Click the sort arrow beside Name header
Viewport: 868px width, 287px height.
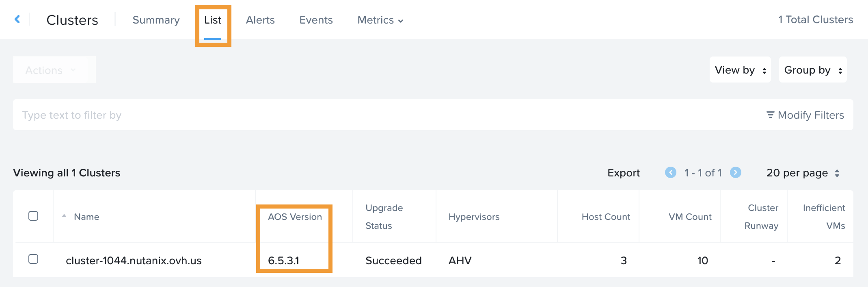64,216
